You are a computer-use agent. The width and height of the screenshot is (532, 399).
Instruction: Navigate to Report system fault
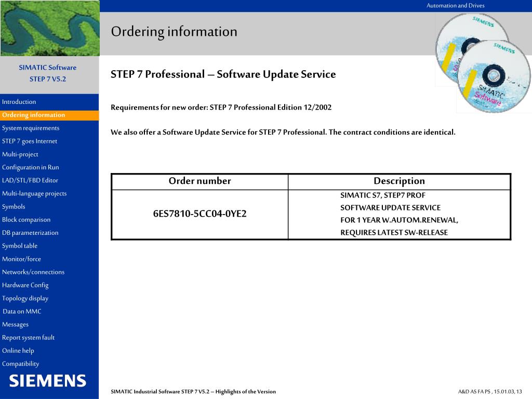[28, 338]
